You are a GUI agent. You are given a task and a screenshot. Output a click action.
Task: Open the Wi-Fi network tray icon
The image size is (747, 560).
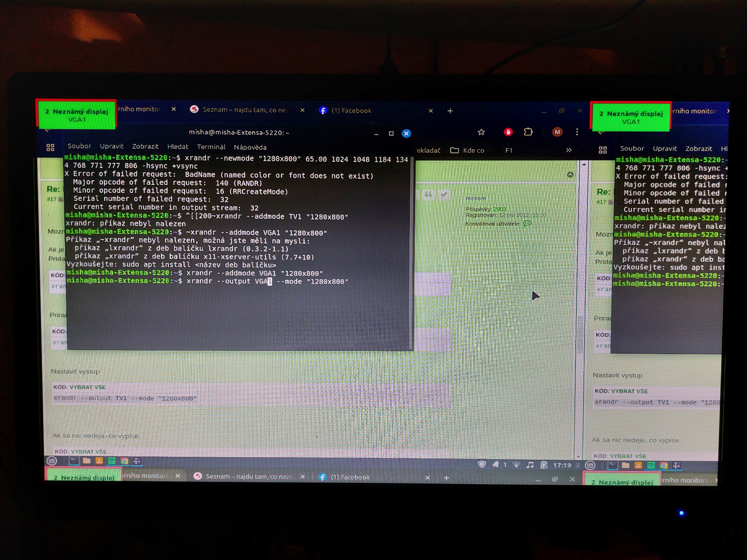[516, 465]
